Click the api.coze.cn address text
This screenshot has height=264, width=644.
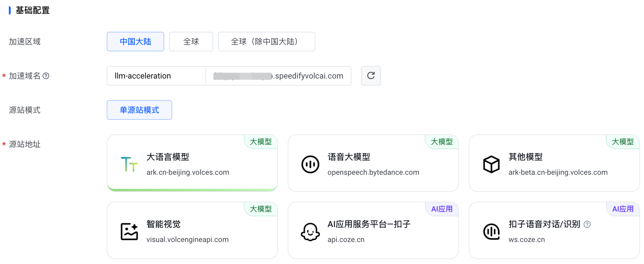pyautogui.click(x=346, y=240)
